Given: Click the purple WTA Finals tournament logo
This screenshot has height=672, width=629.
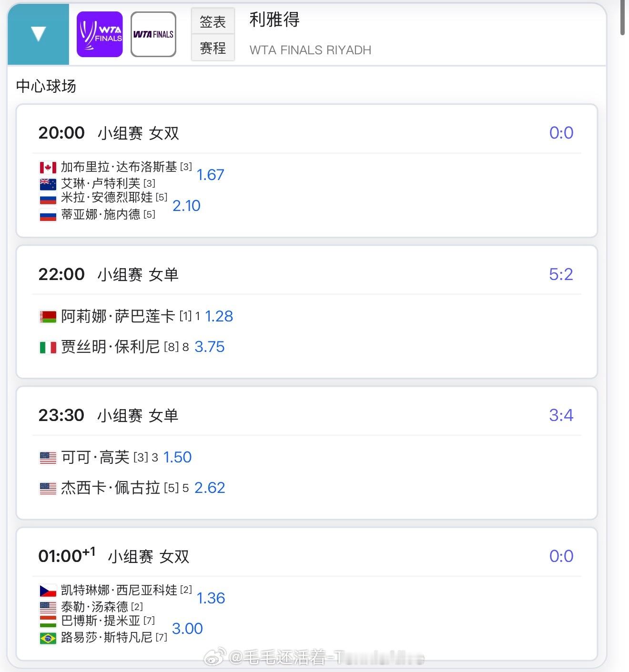Looking at the screenshot, I should pyautogui.click(x=99, y=33).
